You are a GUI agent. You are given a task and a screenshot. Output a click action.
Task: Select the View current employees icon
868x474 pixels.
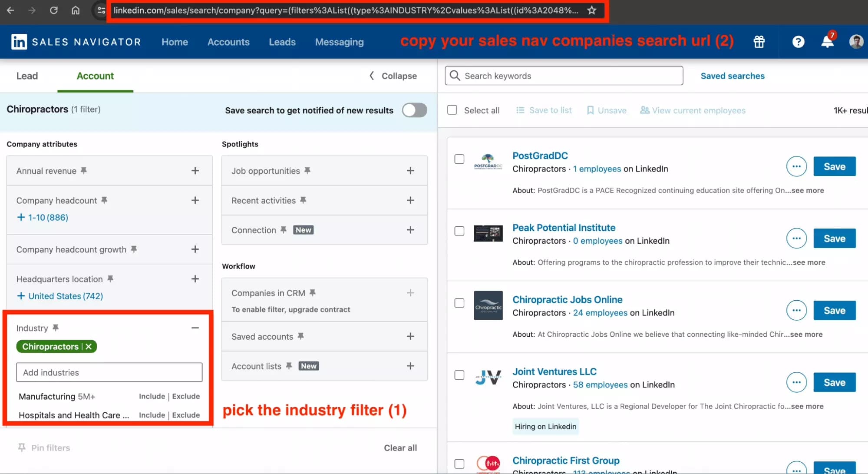pos(644,110)
